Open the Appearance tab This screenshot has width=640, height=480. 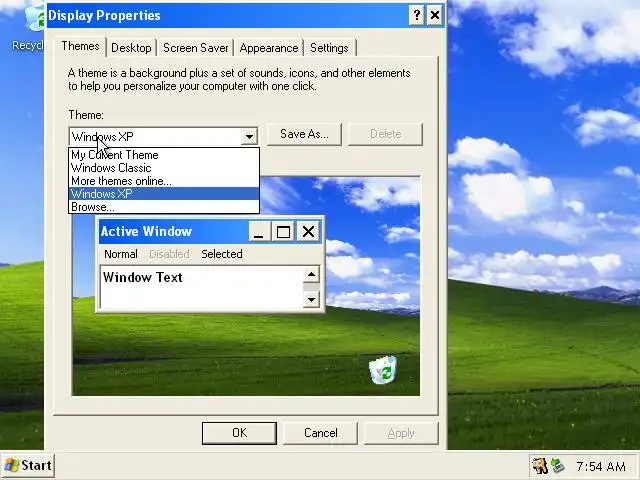[x=269, y=48]
